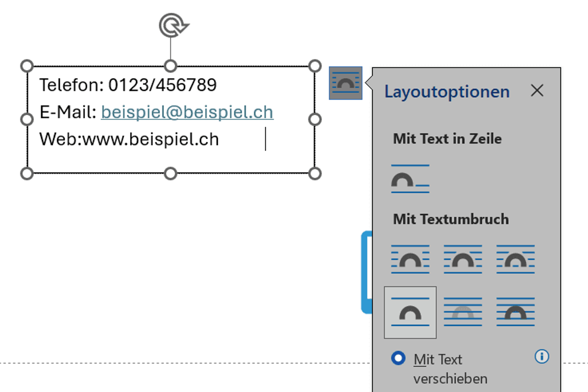Enable the Mit Text verschieben radio button
This screenshot has height=392, width=588.
(x=398, y=358)
